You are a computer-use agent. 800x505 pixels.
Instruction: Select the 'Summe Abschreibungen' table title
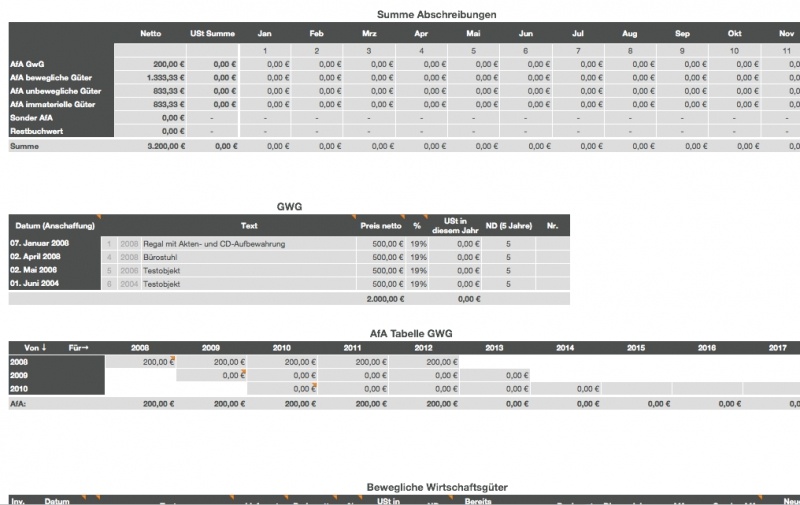(x=437, y=14)
